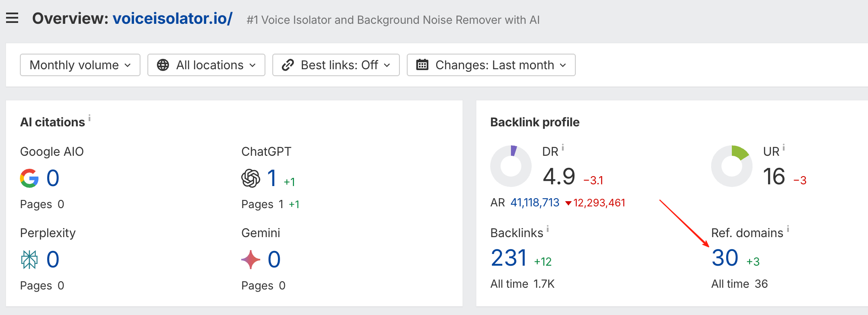Image resolution: width=868 pixels, height=315 pixels.
Task: Expand Changes: Last month date filter
Action: (x=491, y=65)
